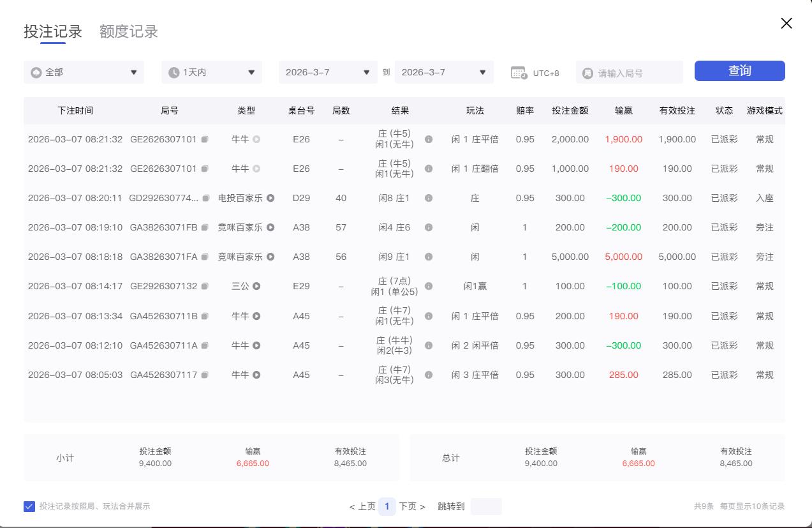Show result details for 庄 (牛牛) row

click(x=429, y=345)
